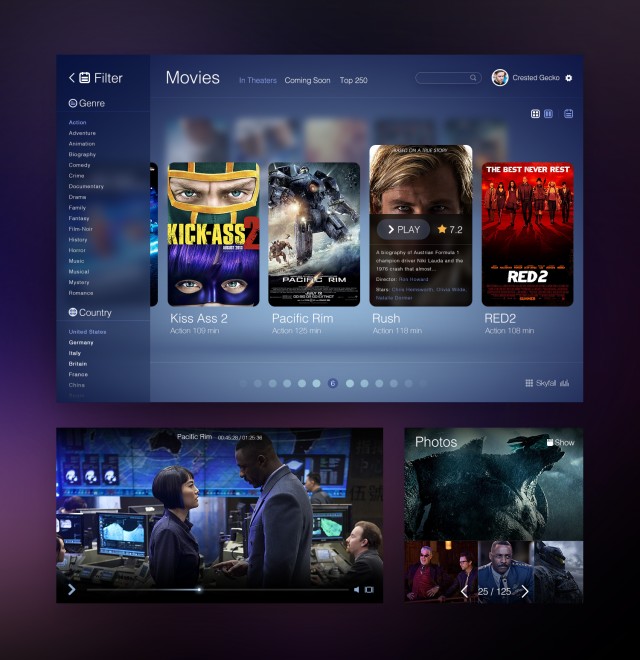Image resolution: width=640 pixels, height=660 pixels.
Task: Open the Top 250 tab
Action: point(354,80)
